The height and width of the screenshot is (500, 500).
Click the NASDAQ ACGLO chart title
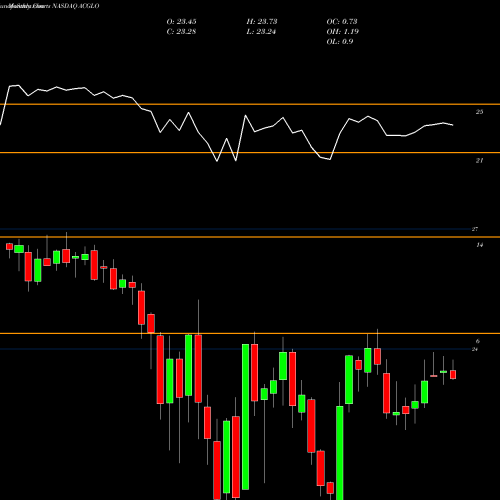[x=76, y=6]
